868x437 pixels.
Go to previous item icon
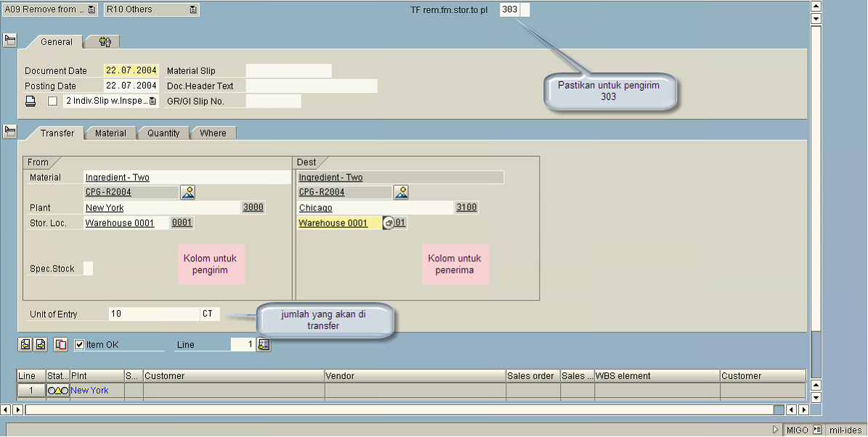point(25,345)
